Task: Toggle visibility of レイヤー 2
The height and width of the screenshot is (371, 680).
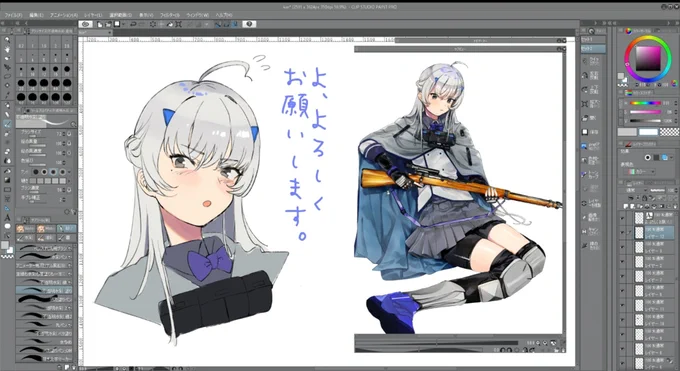Action: (623, 262)
